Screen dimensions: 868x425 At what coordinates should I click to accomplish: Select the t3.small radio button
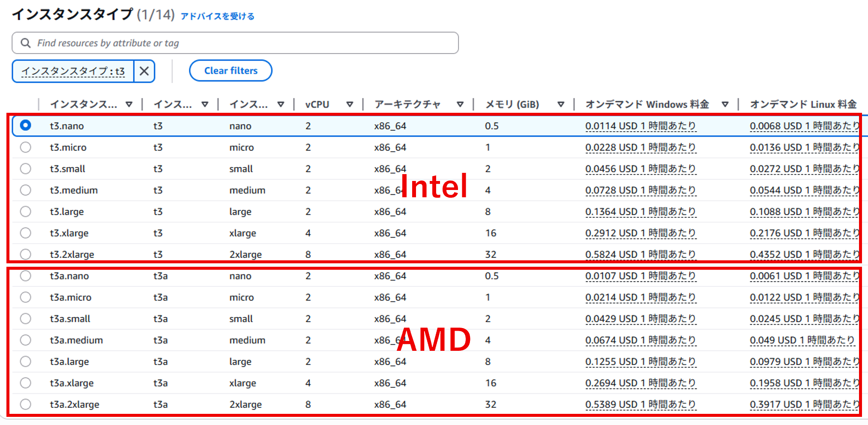click(26, 169)
